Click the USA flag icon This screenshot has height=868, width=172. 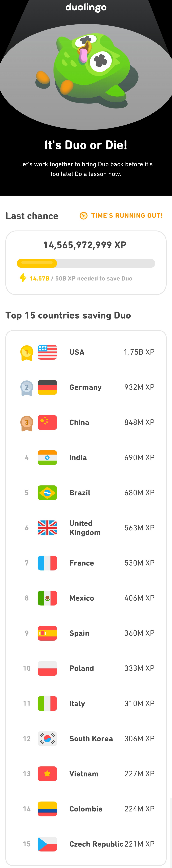(47, 352)
